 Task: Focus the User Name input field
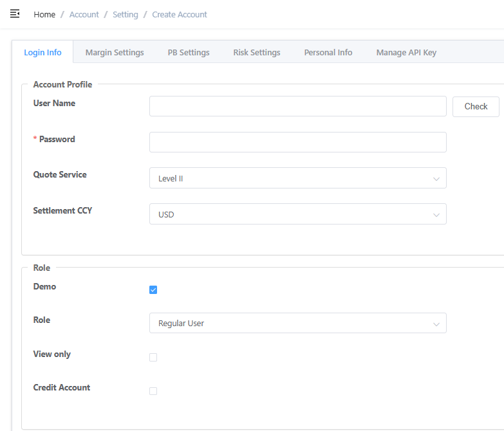[x=297, y=106]
